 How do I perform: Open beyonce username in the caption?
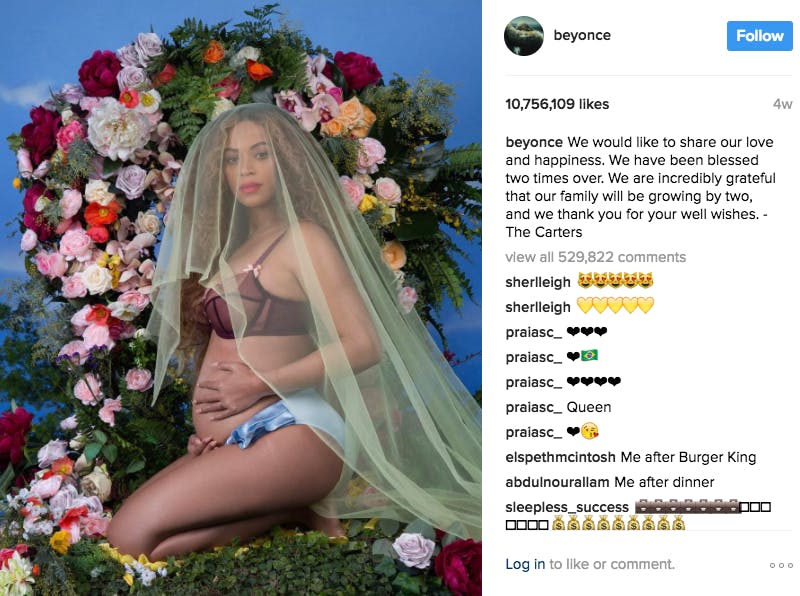(534, 142)
